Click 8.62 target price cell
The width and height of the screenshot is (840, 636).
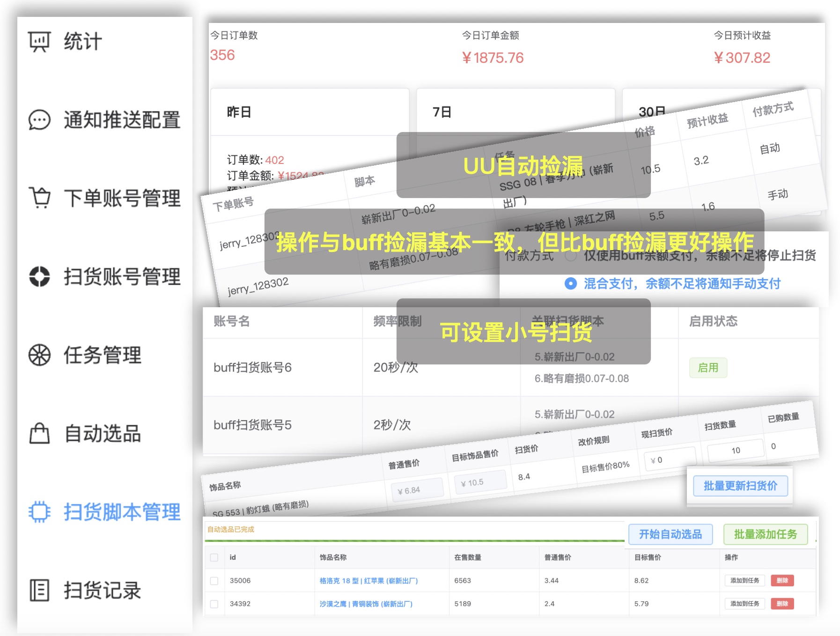[641, 581]
